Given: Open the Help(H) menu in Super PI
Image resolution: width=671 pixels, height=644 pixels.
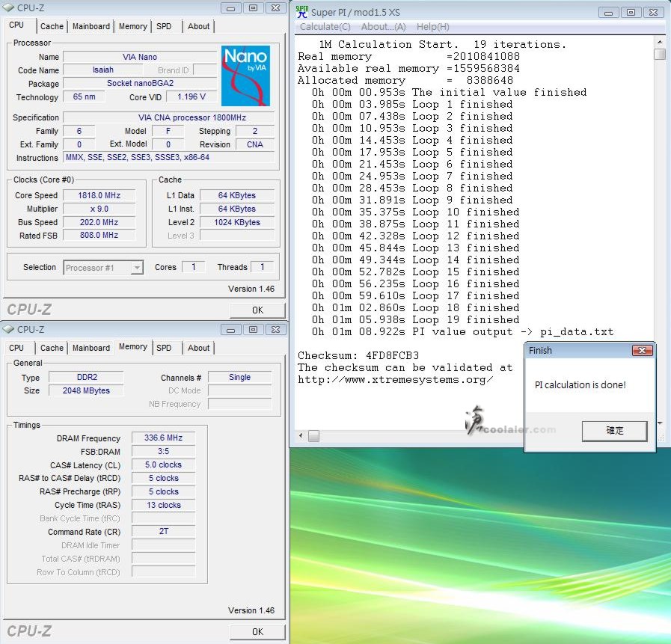Looking at the screenshot, I should (432, 26).
